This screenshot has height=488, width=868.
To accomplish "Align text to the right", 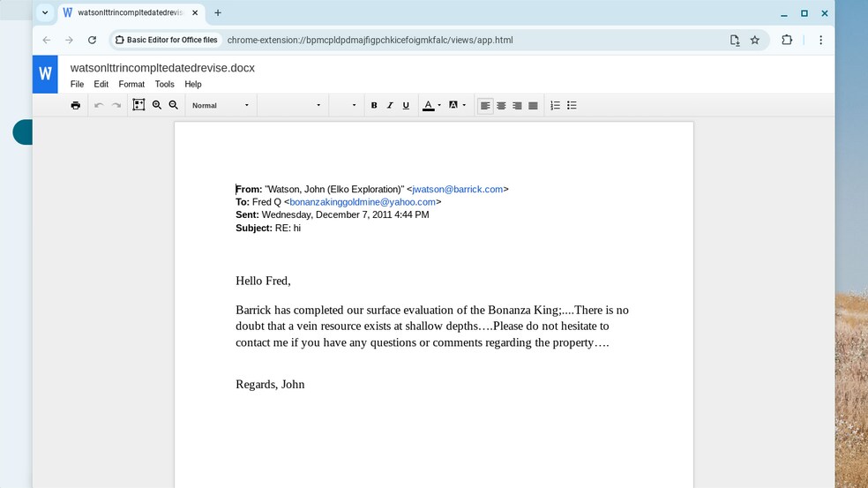I will pos(517,105).
